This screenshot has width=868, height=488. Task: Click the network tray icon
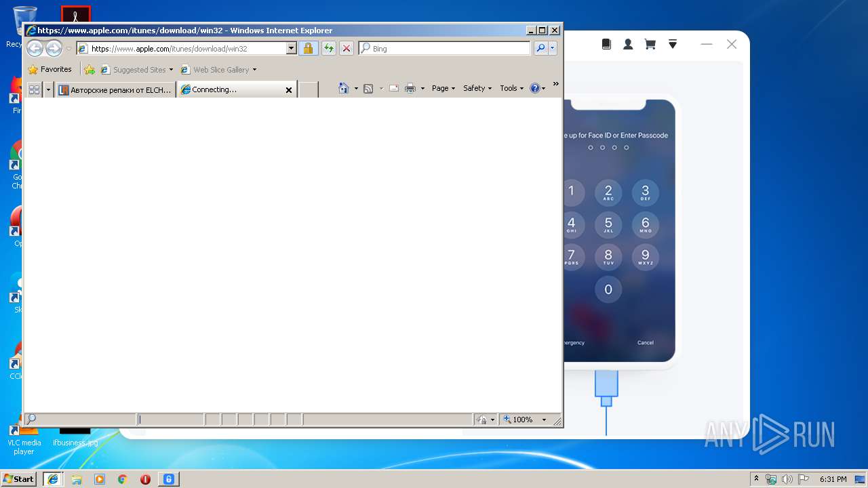pos(771,479)
